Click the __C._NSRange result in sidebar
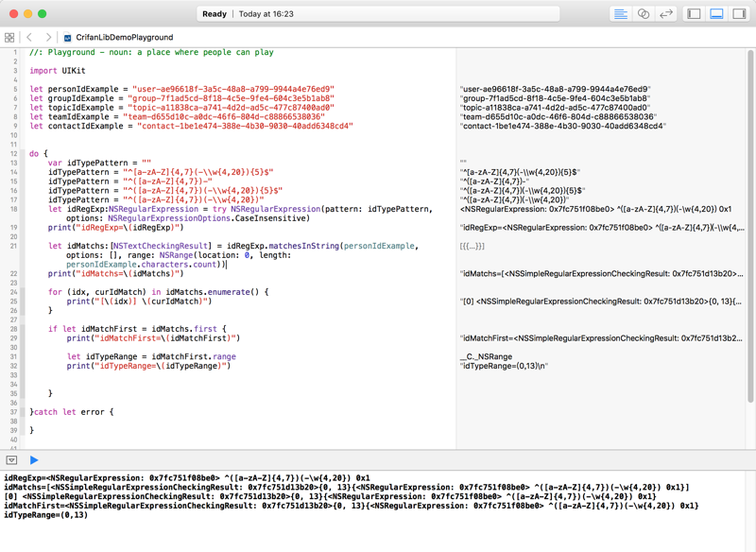This screenshot has height=552, width=756. pyautogui.click(x=486, y=356)
